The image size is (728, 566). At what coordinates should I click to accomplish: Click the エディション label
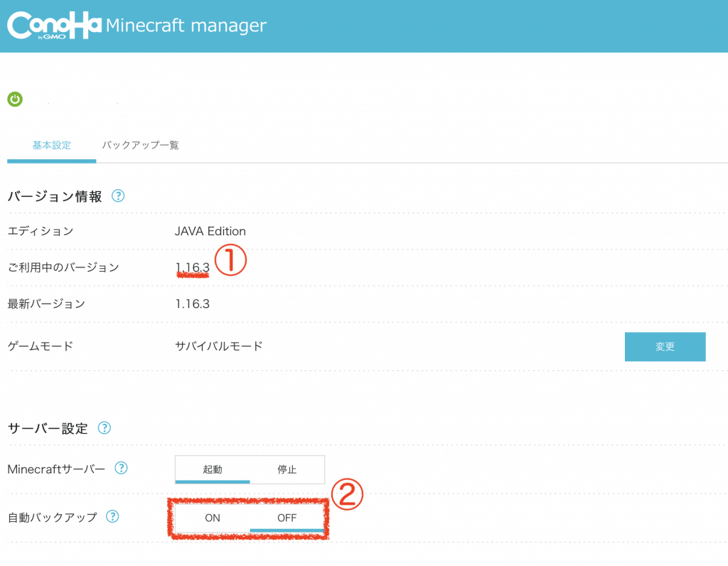pyautogui.click(x=41, y=231)
